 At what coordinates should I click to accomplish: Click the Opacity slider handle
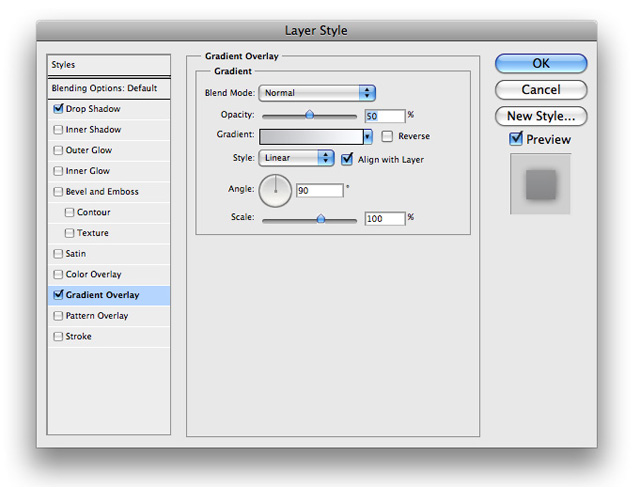tap(310, 115)
